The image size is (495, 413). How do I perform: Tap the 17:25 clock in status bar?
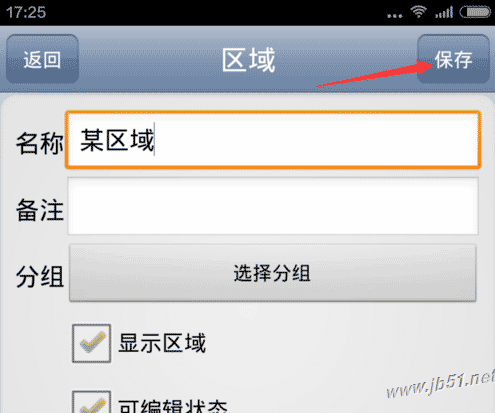(26, 12)
